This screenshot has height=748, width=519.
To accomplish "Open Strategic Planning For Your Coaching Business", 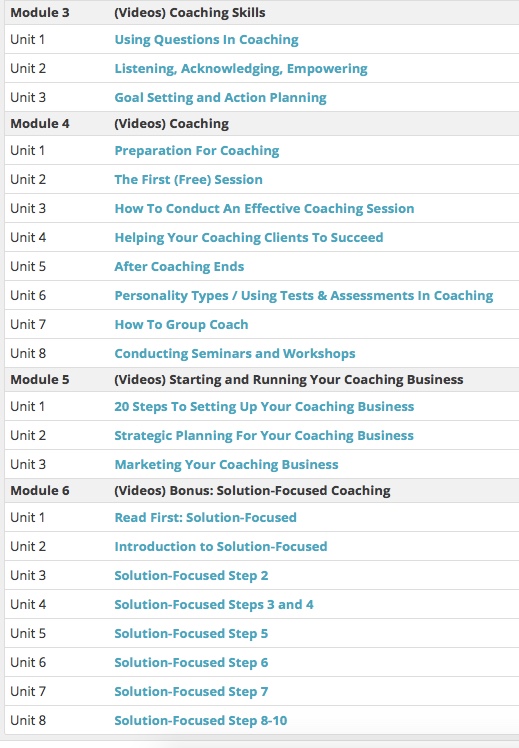I will pos(264,436).
